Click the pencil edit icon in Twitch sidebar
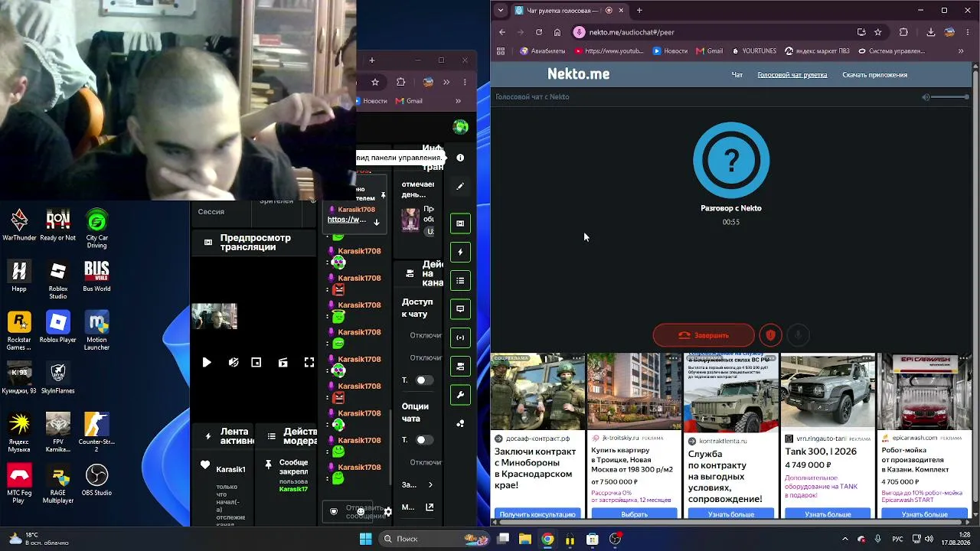Image resolution: width=980 pixels, height=551 pixels. pyautogui.click(x=460, y=186)
